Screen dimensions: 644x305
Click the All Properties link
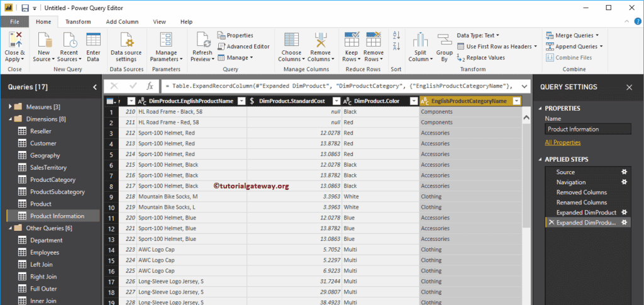(562, 143)
